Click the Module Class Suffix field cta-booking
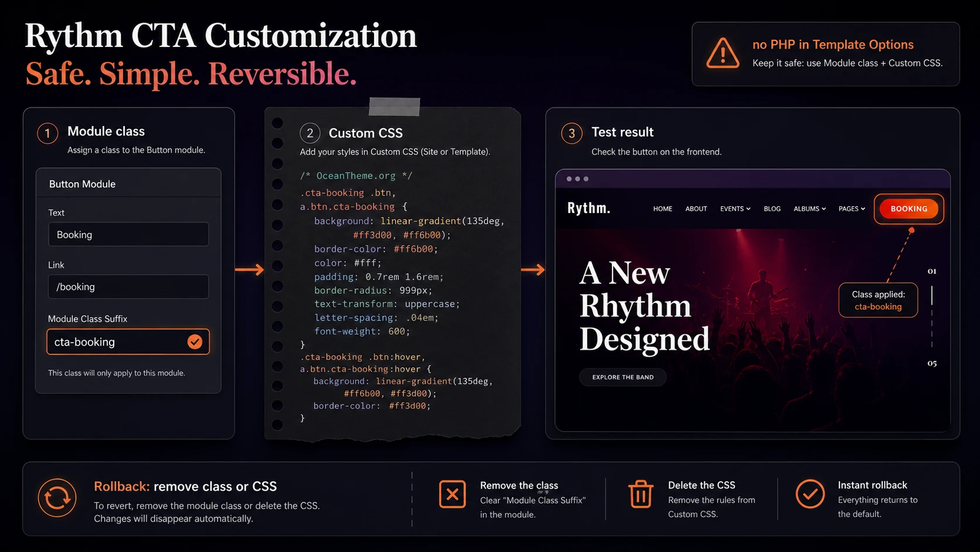This screenshot has height=552, width=980. 128,342
